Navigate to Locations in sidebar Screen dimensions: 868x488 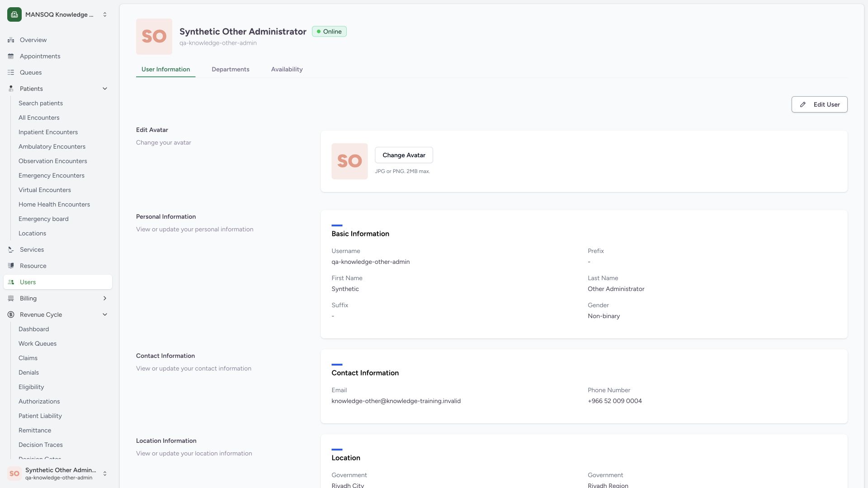(32, 233)
